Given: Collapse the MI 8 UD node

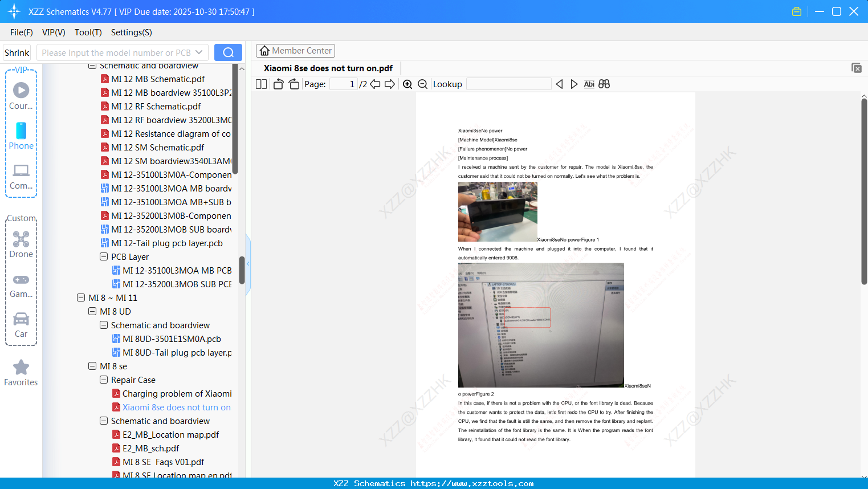Looking at the screenshot, I should tap(92, 312).
